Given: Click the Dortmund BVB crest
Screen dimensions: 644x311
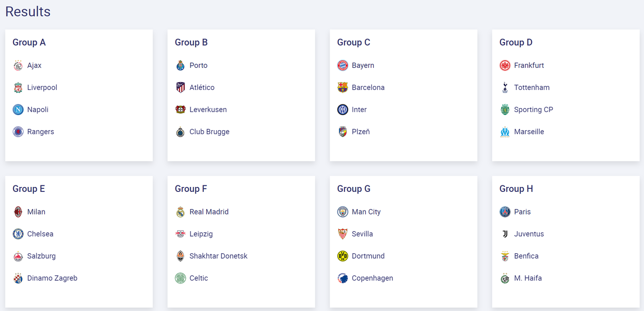Looking at the screenshot, I should (343, 256).
